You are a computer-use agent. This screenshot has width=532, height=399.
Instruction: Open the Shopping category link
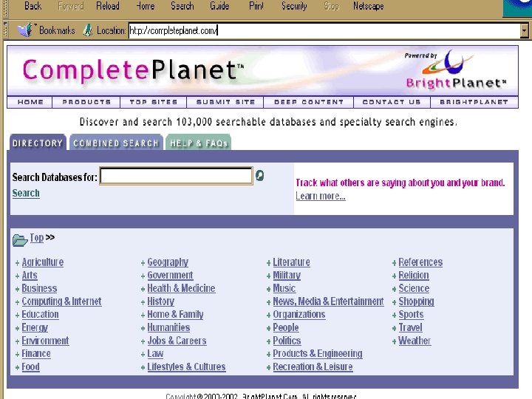pyautogui.click(x=416, y=301)
